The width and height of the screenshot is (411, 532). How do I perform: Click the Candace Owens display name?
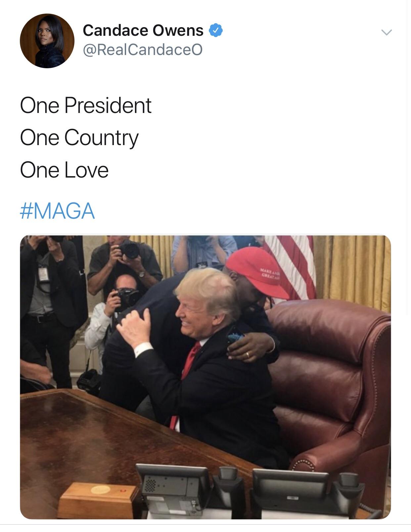pyautogui.click(x=143, y=30)
